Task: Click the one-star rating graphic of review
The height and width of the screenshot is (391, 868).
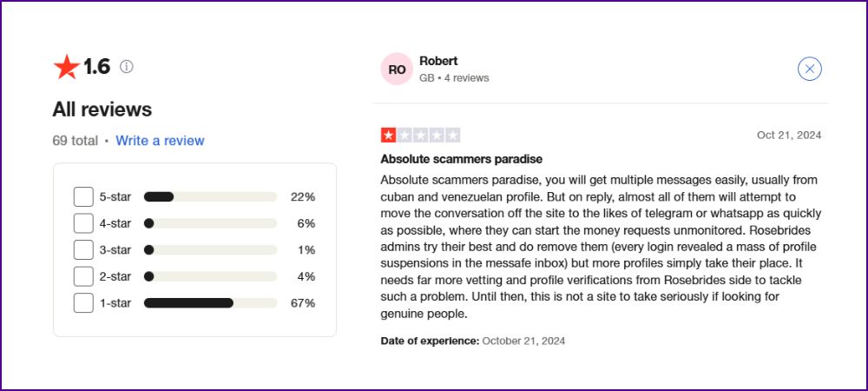Action: pyautogui.click(x=420, y=136)
